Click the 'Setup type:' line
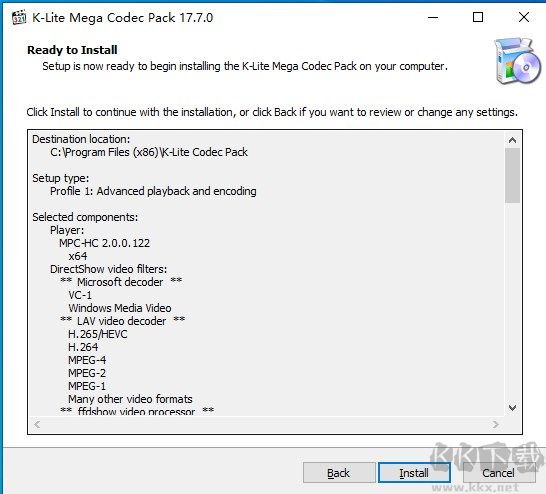546x494 pixels. click(x=61, y=178)
